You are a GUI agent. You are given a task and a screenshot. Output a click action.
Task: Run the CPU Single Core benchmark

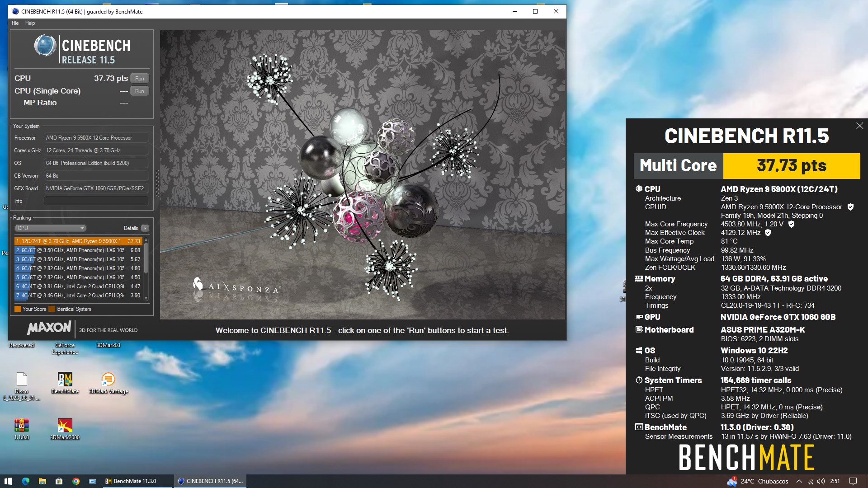[140, 91]
